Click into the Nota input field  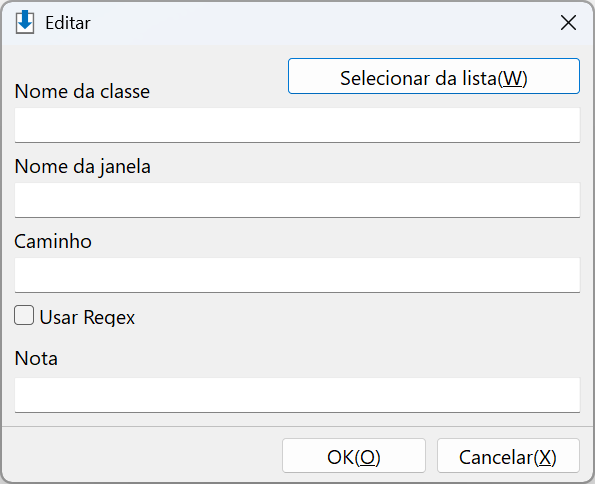297,395
